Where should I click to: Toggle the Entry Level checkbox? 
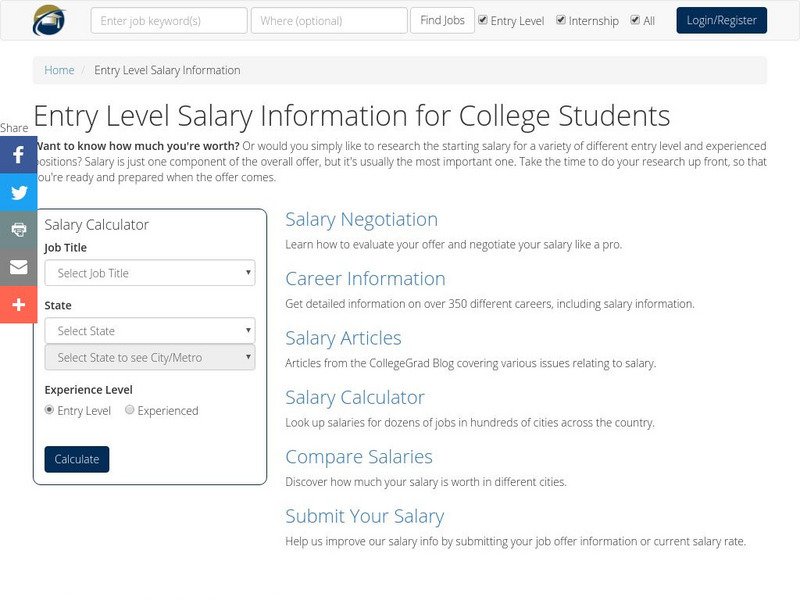coord(484,20)
